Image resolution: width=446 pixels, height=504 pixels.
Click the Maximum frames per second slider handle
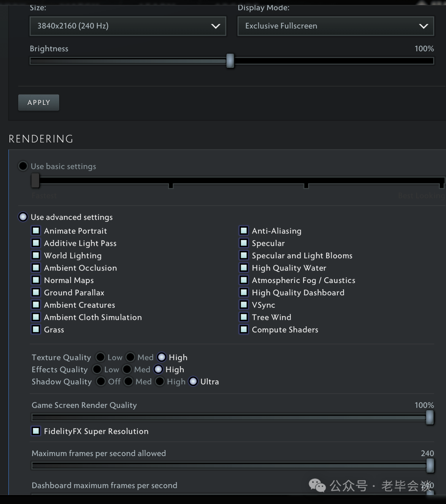pyautogui.click(x=430, y=466)
